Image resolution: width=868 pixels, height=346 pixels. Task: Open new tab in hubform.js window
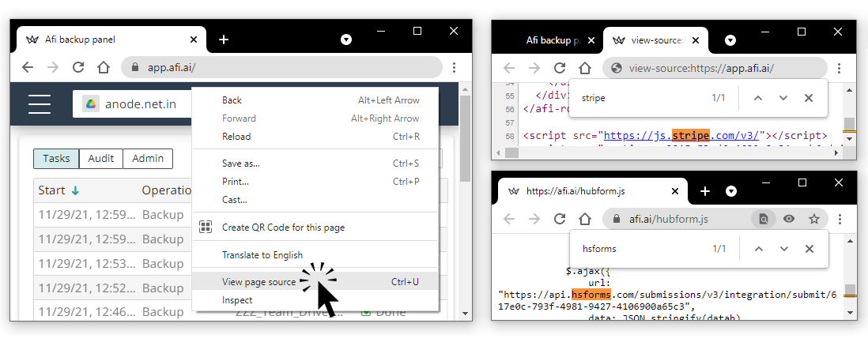(704, 191)
